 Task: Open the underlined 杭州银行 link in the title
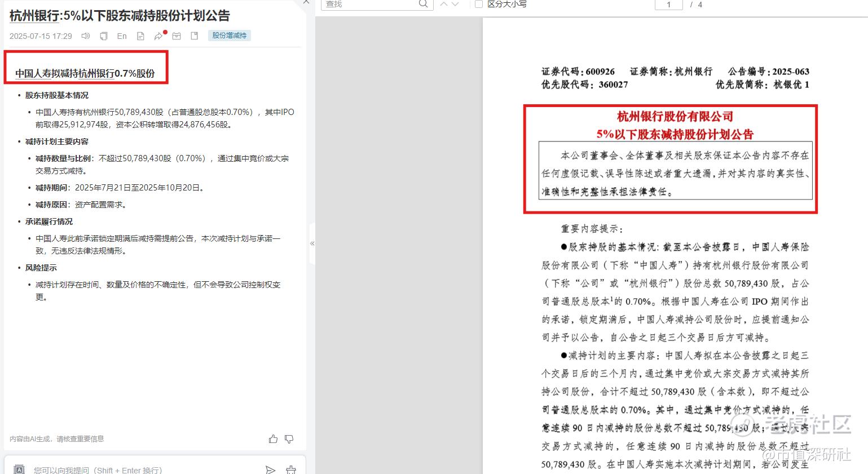34,16
